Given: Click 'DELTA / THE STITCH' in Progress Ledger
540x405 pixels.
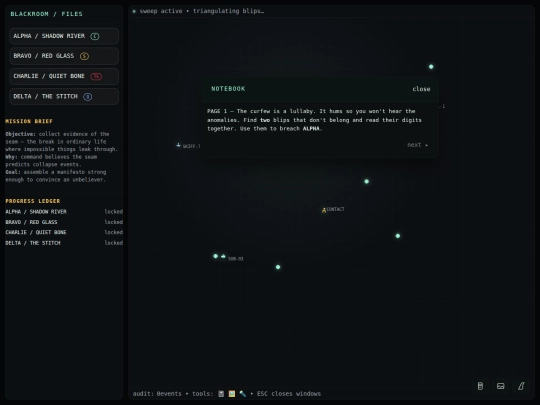Looking at the screenshot, I should coord(33,243).
